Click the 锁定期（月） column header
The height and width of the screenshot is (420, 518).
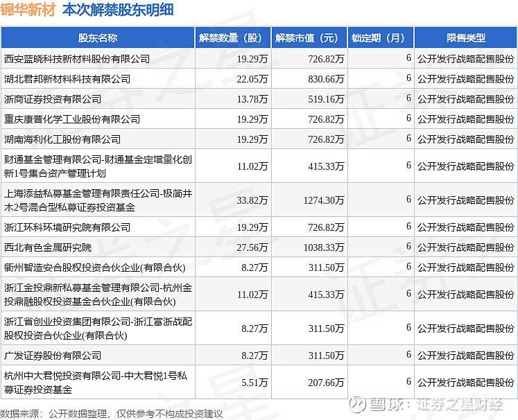(x=381, y=38)
